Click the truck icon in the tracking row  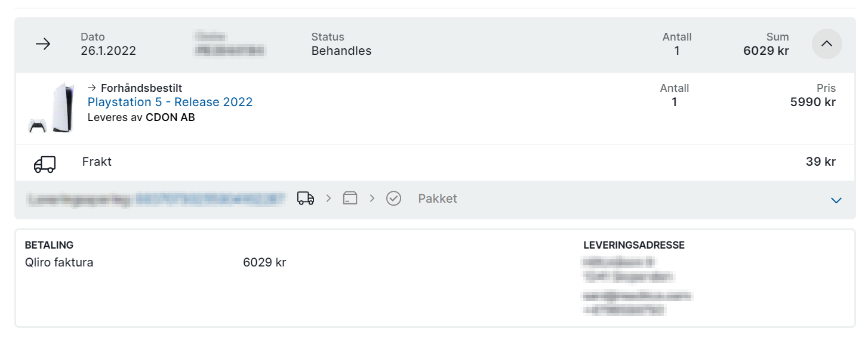tap(306, 199)
